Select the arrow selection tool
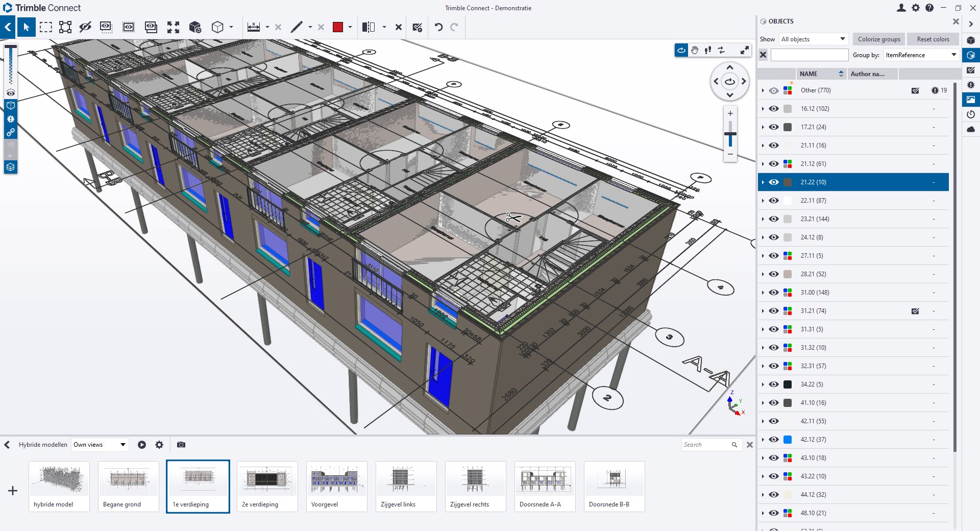 click(26, 27)
